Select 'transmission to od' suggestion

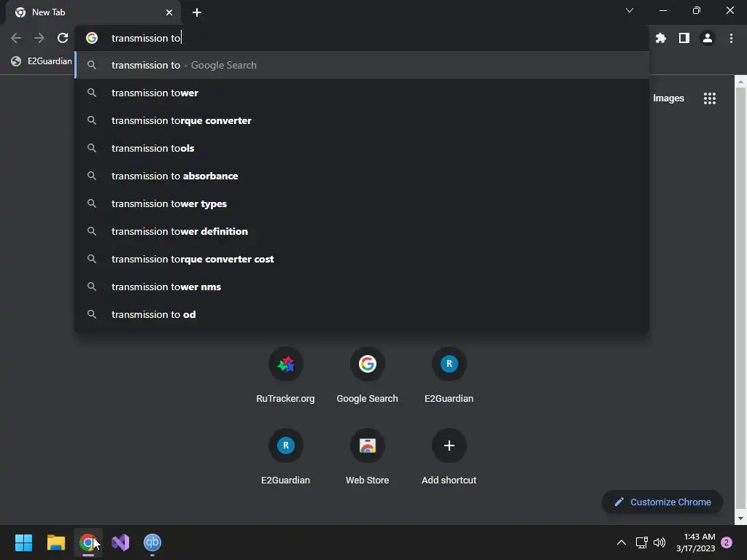coord(362,314)
